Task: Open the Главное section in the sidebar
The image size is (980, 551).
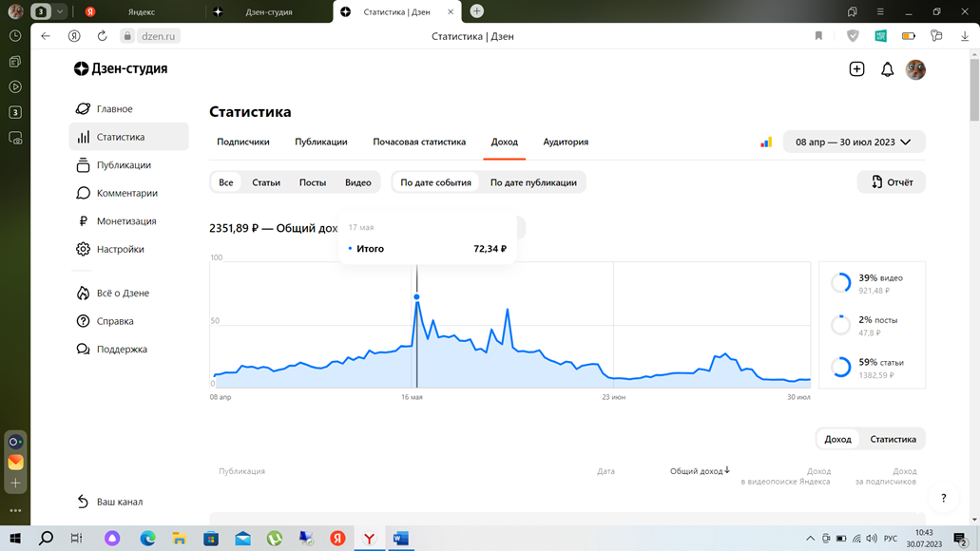Action: (x=114, y=108)
